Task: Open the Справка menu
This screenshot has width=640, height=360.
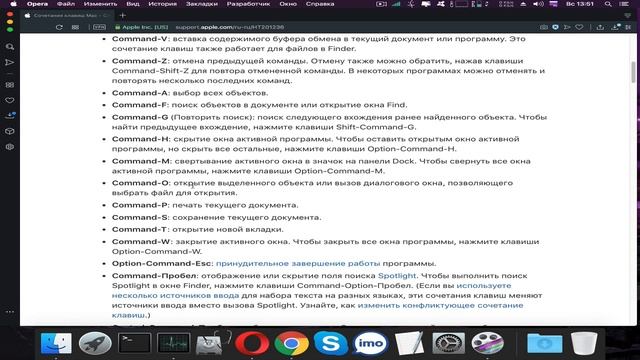Action: coord(320,4)
